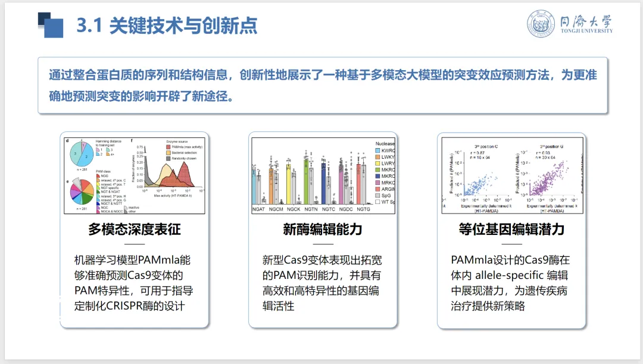Click the description starting PAMmla设计的Cas9酶
The image size is (643, 364).
coord(511,283)
